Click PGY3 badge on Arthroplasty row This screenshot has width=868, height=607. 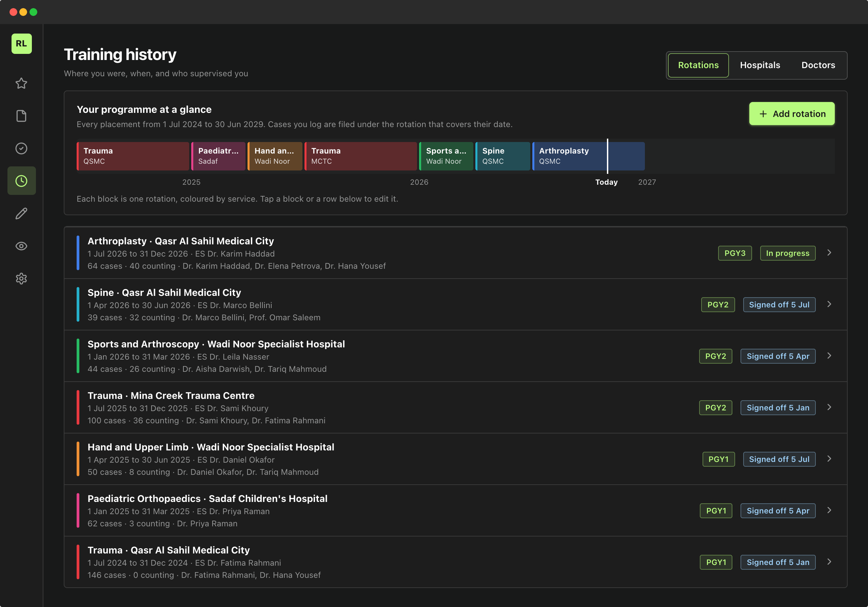(734, 253)
